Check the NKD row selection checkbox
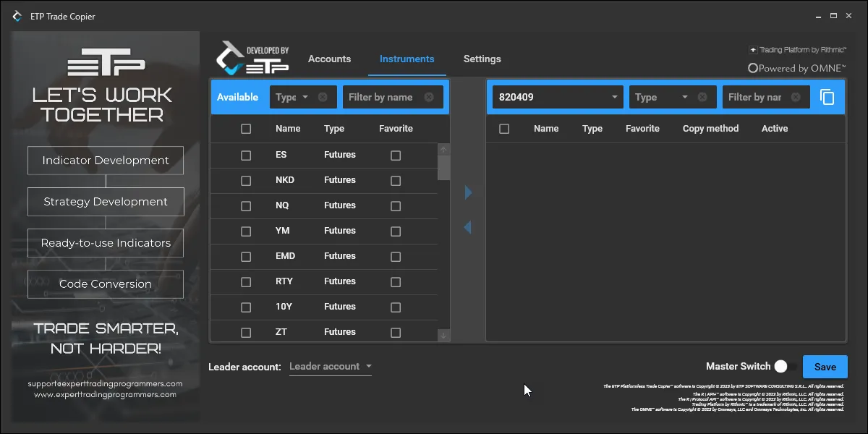This screenshot has width=868, height=434. 246,180
